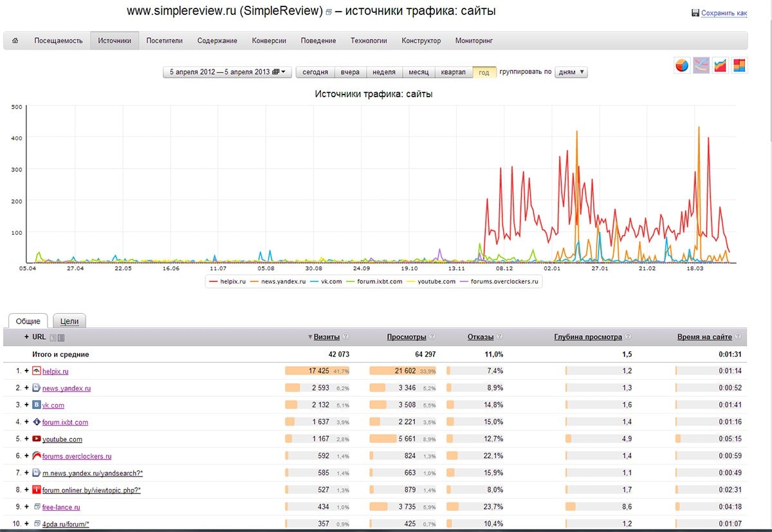The image size is (772, 532).
Task: Select the stacked area chart icon
Action: point(721,65)
